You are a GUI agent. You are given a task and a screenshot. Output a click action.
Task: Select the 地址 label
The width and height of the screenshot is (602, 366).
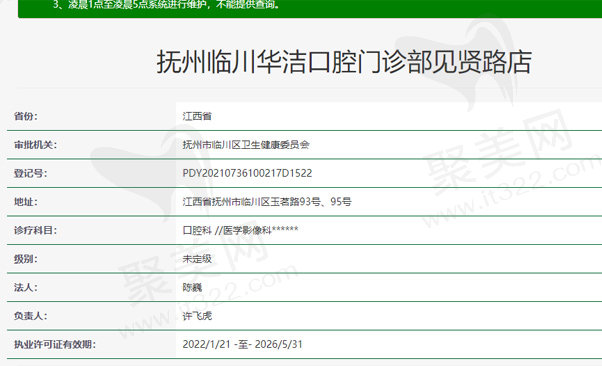click(26, 202)
